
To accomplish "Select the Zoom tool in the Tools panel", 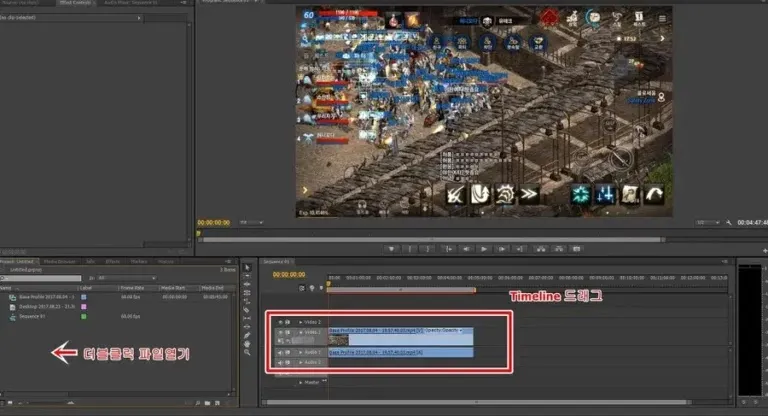I will [x=247, y=352].
